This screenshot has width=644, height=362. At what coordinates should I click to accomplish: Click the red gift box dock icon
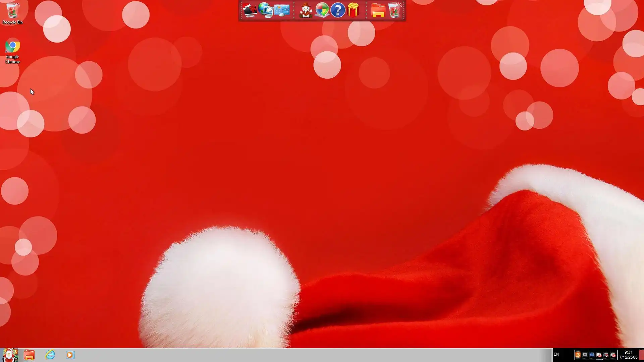click(354, 10)
